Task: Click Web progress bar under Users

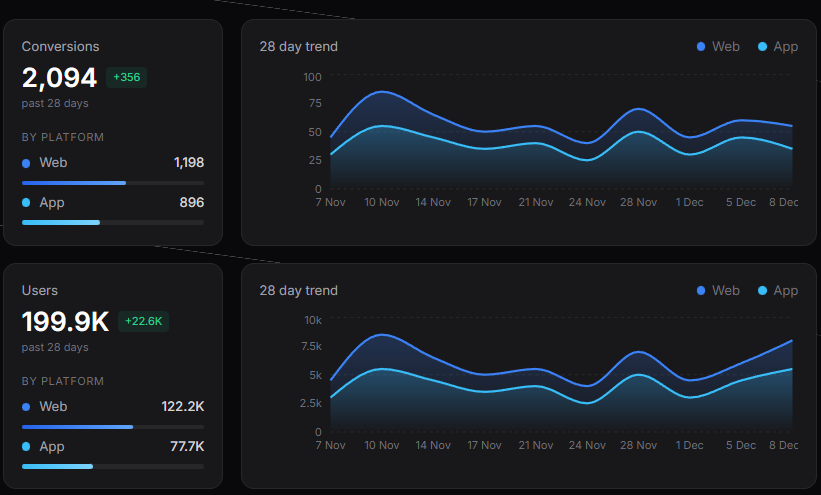Action: click(x=113, y=427)
